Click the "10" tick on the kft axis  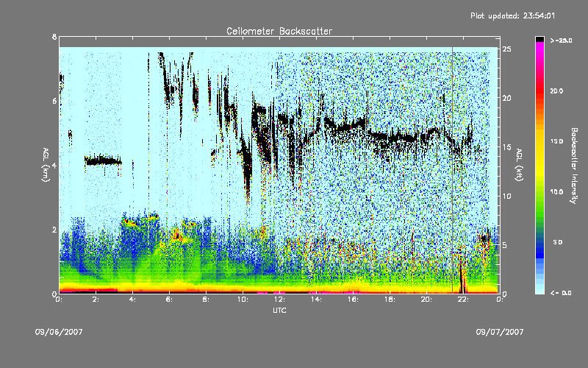[506, 196]
